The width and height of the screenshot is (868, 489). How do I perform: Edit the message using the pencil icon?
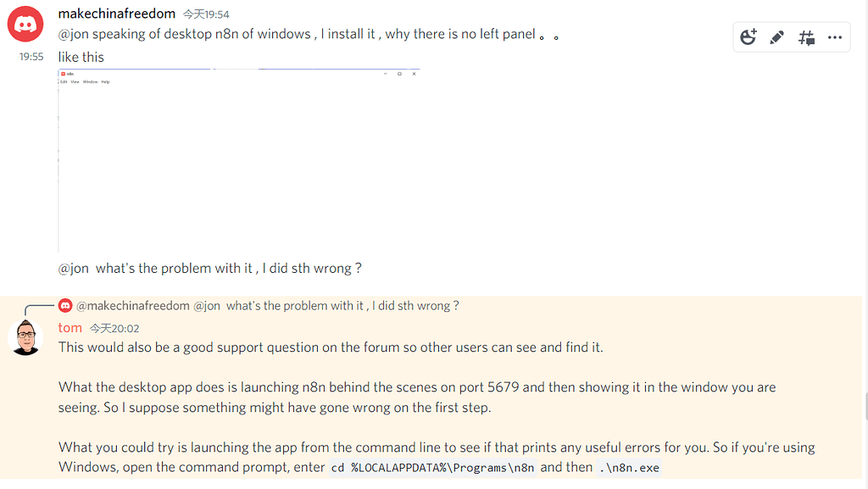pyautogui.click(x=777, y=36)
